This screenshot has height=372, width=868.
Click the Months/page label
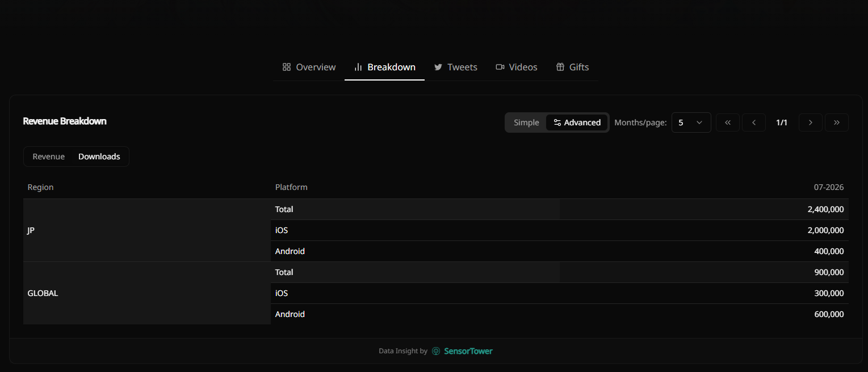point(640,122)
